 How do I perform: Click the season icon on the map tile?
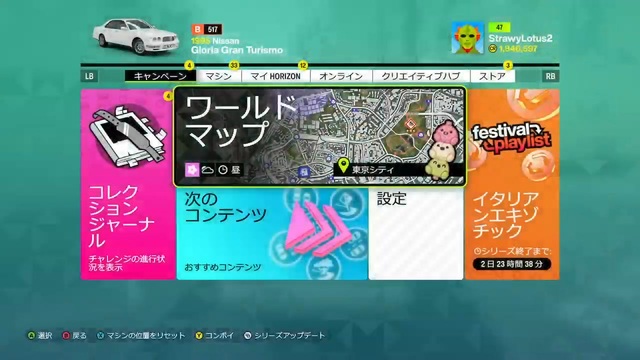pos(192,169)
